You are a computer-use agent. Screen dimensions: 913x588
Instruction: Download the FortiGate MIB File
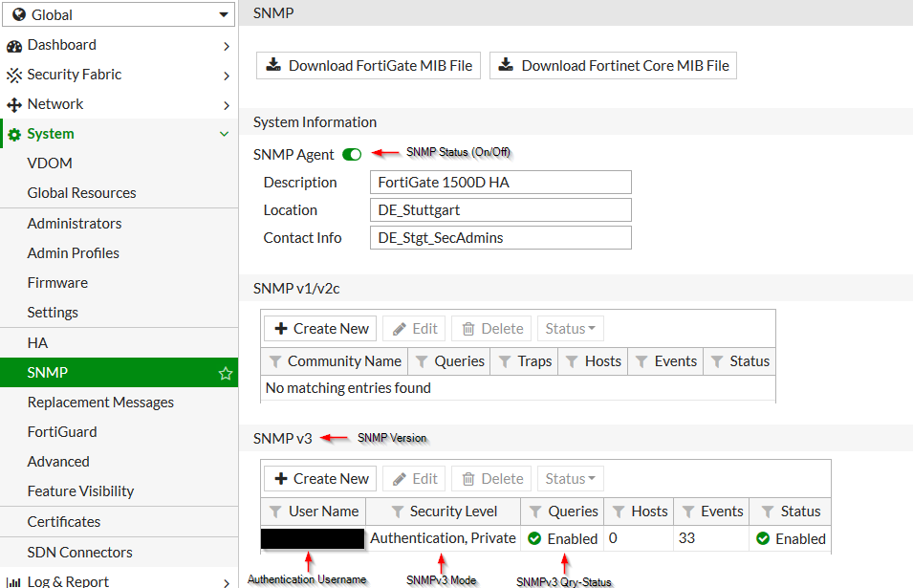coord(369,66)
